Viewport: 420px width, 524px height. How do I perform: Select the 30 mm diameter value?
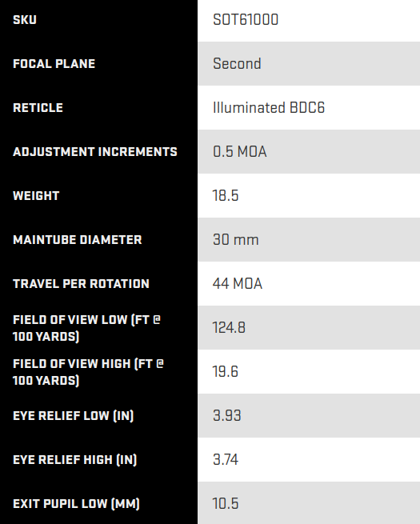pyautogui.click(x=235, y=240)
